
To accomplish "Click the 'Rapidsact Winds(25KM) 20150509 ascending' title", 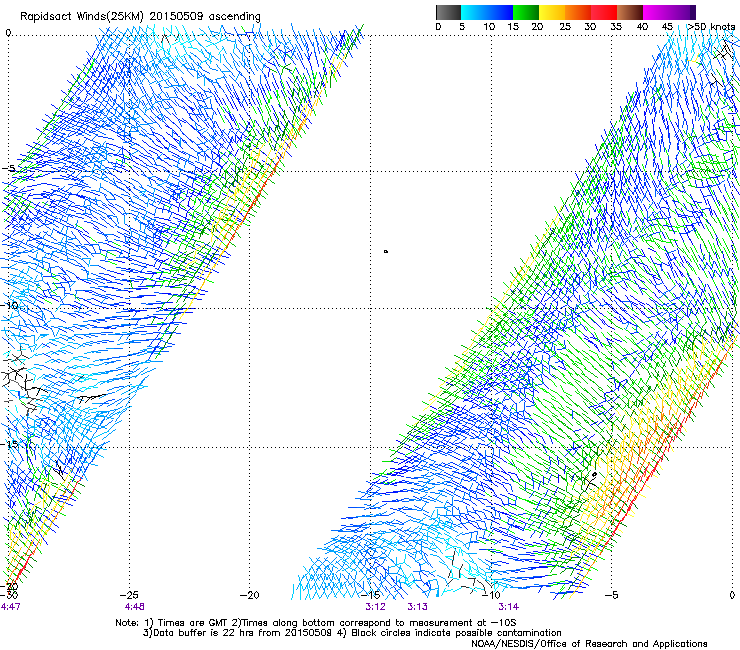I will click(140, 16).
